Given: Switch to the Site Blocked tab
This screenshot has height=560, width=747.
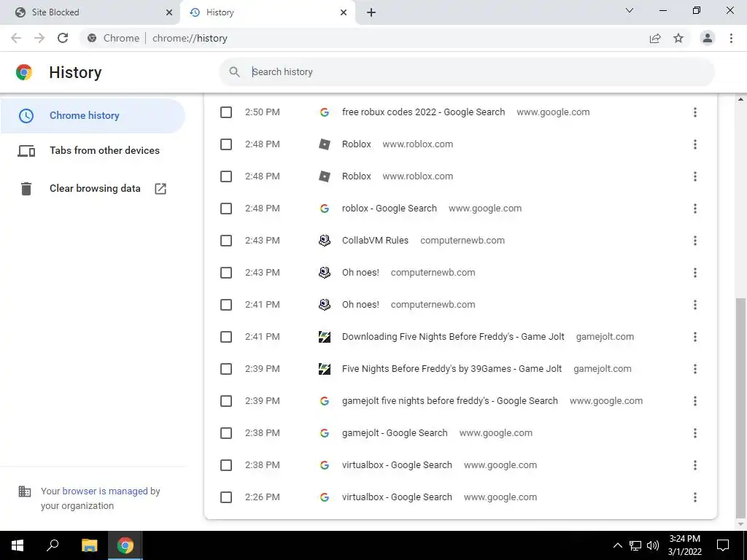Looking at the screenshot, I should tap(90, 12).
